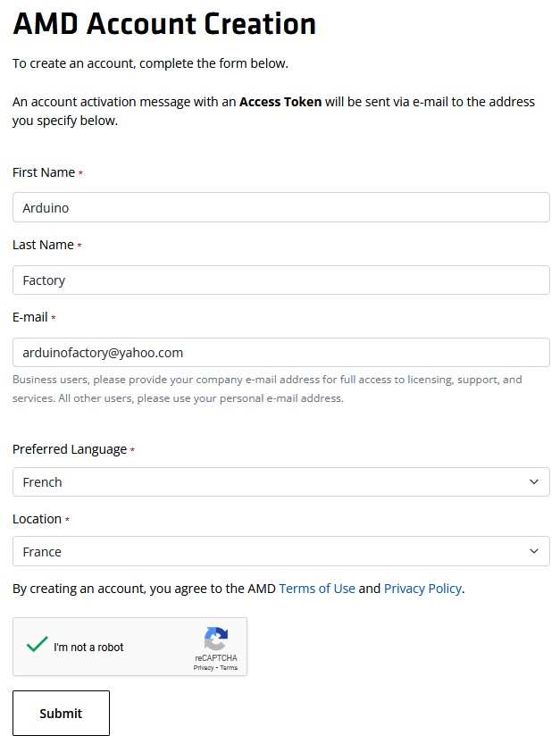Click the Location label text
Image resolution: width=560 pixels, height=744 pixels.
pos(37,519)
